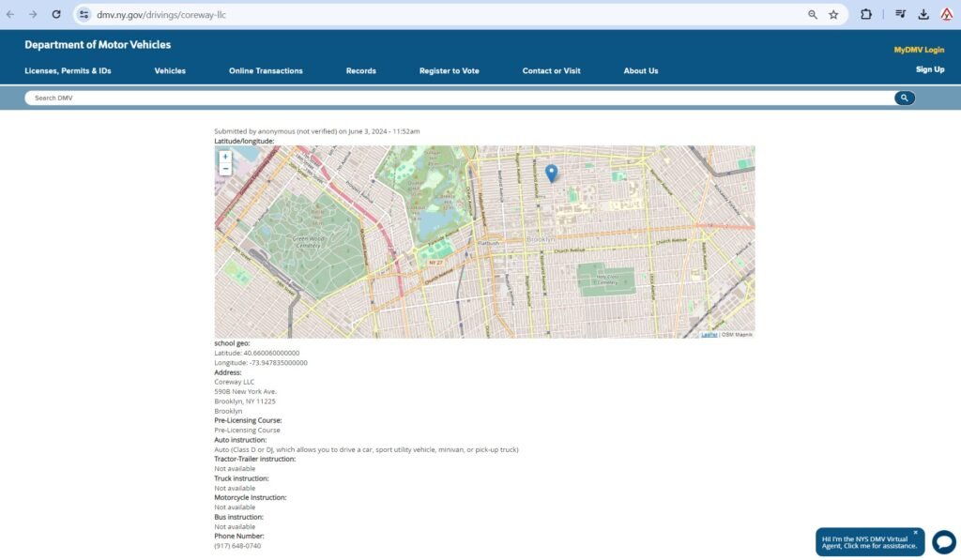This screenshot has width=961, height=560.
Task: Zoom out on the map
Action: pyautogui.click(x=225, y=169)
